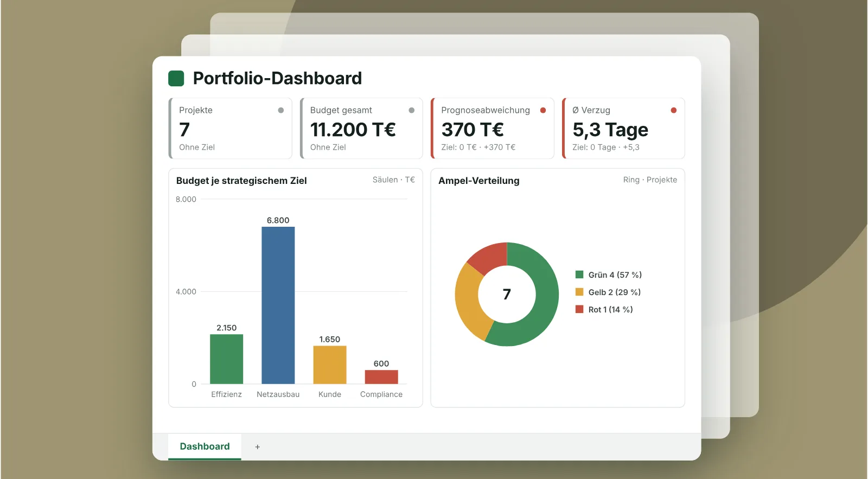The width and height of the screenshot is (868, 479).
Task: Select the 11.200 T€ budget value
Action: [x=353, y=130]
